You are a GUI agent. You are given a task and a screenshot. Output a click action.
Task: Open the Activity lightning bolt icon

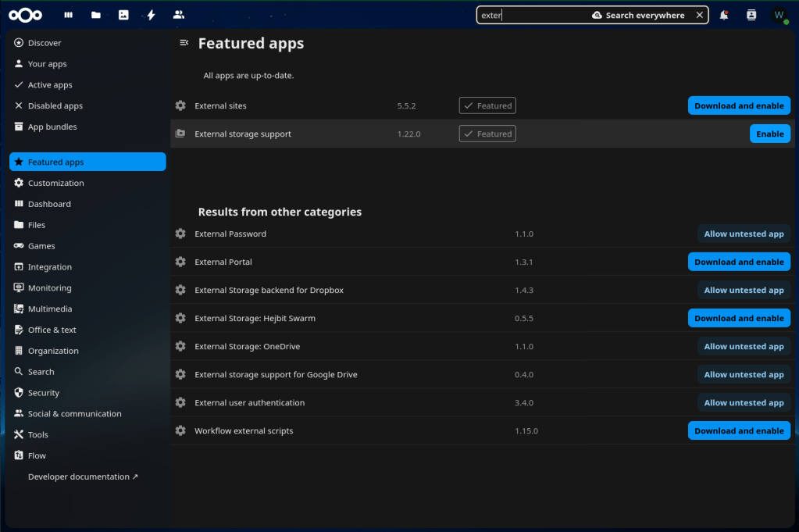(x=151, y=15)
